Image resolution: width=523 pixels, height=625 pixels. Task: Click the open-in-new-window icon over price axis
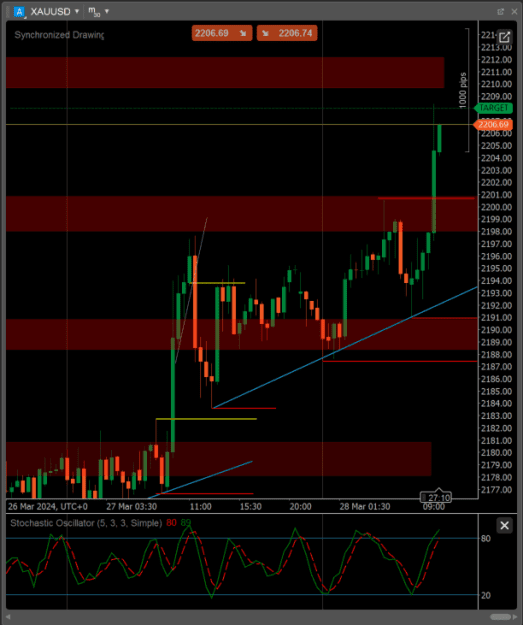(504, 37)
